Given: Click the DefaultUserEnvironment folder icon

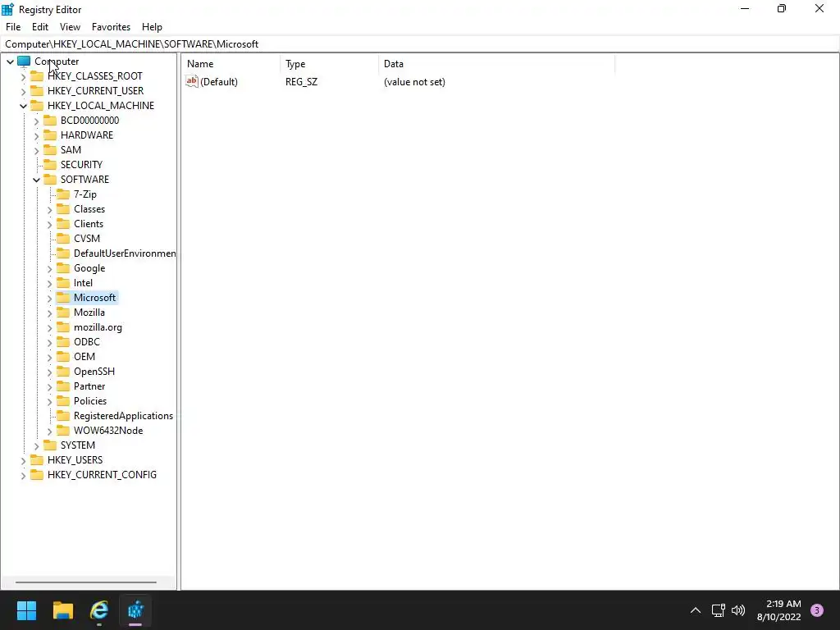Looking at the screenshot, I should tap(63, 253).
